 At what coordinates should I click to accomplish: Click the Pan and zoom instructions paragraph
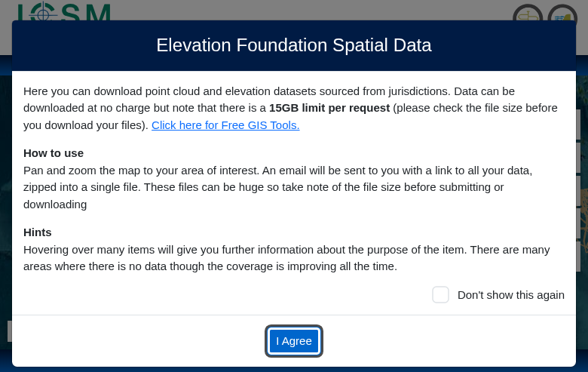(x=279, y=187)
